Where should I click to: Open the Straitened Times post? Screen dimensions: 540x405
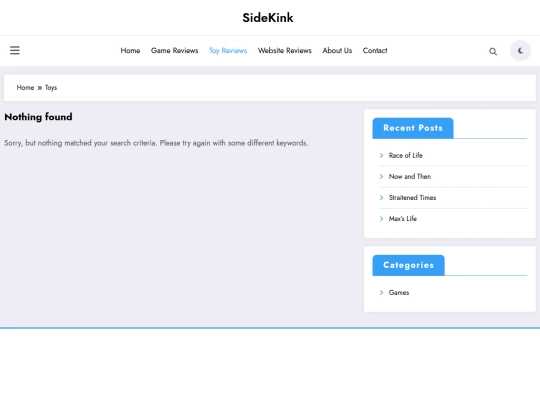pos(413,197)
